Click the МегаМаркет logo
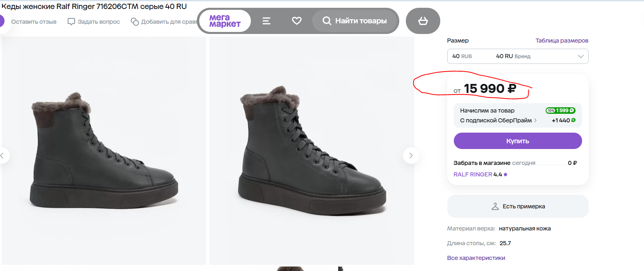Screen dimensions: 644x271 225,21
